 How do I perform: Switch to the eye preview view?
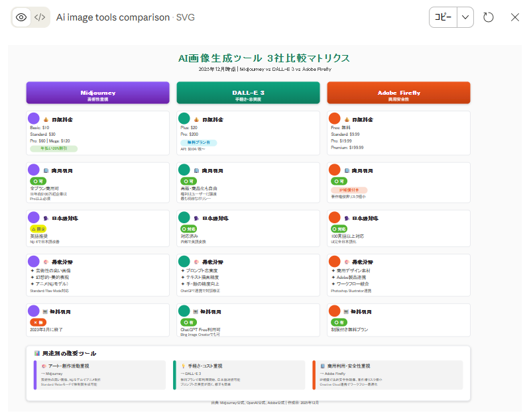coord(21,17)
